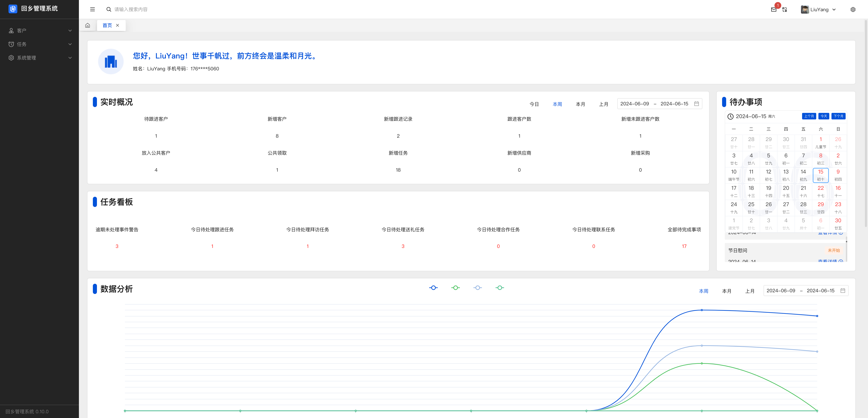
Task: Click in the 请输入搜索内容 search field
Action: [131, 9]
